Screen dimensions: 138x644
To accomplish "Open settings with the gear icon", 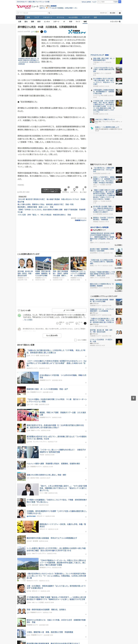I will pos(120,13).
